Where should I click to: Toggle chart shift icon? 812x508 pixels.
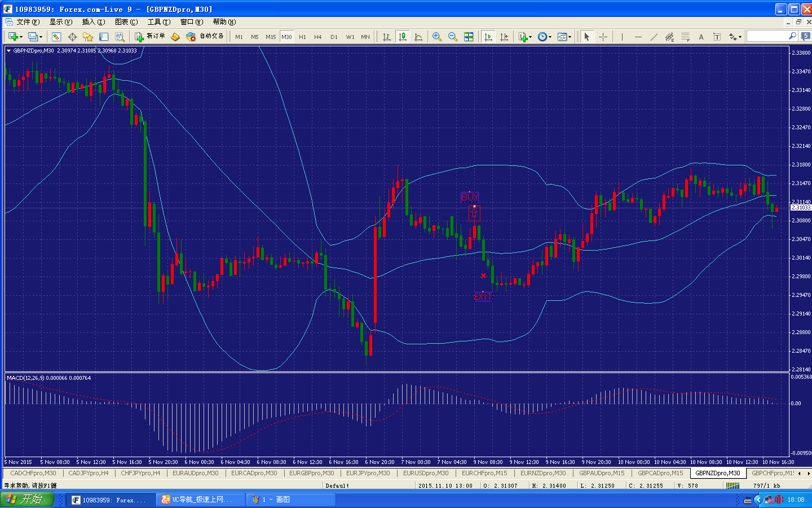(x=504, y=37)
